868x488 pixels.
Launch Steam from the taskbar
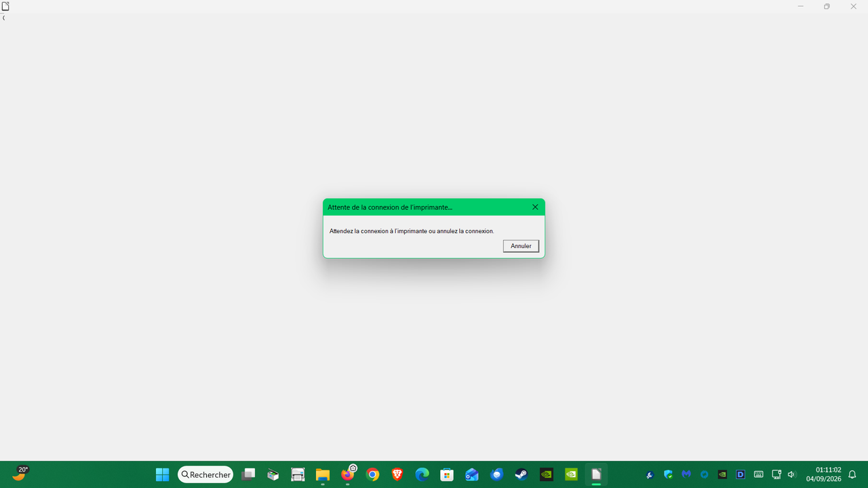point(521,474)
